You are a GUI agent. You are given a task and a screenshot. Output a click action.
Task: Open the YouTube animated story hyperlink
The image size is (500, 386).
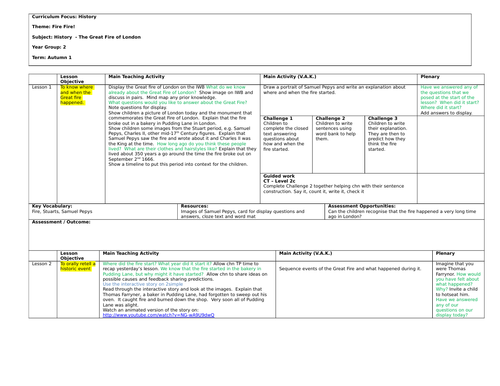pos(158,315)
